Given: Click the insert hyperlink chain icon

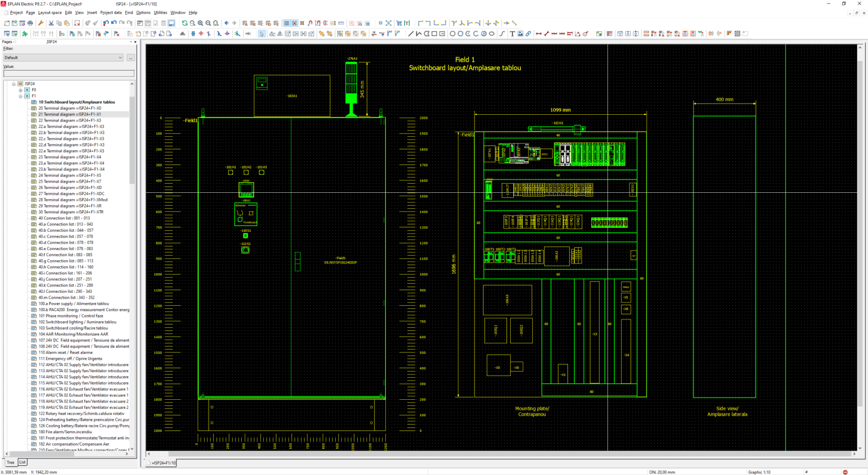Looking at the screenshot, I should click(528, 33).
